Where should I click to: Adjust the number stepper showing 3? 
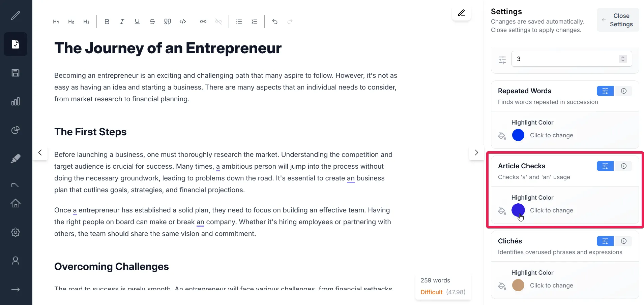click(x=623, y=59)
